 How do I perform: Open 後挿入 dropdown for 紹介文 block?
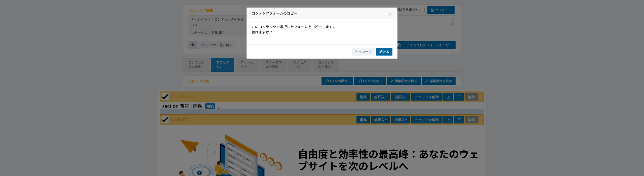(400, 120)
